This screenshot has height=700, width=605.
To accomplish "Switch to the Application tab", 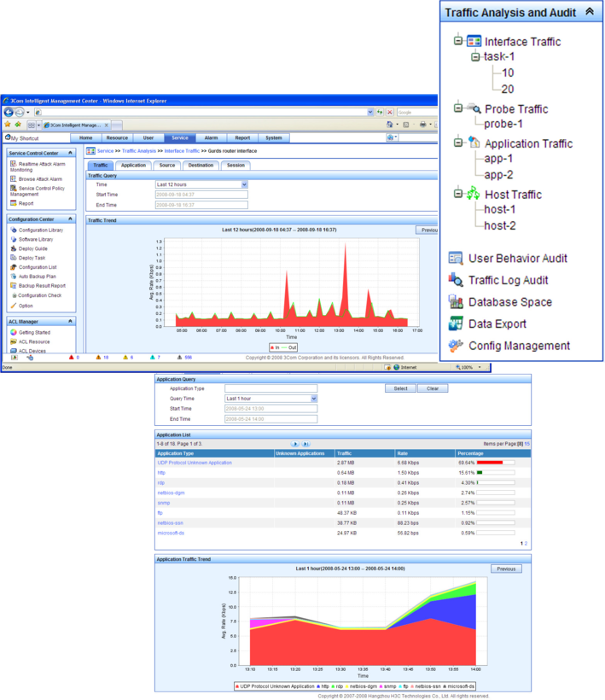I will [133, 165].
